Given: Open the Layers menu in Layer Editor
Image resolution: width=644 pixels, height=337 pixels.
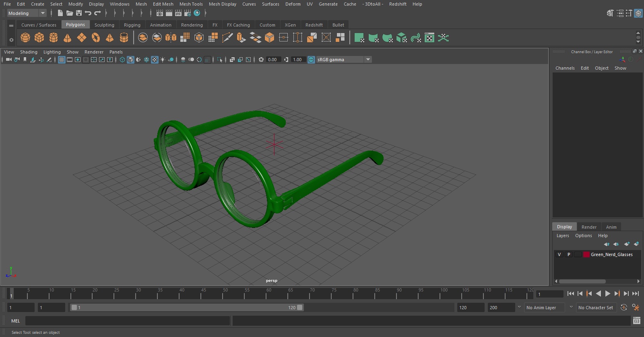Looking at the screenshot, I should [x=563, y=236].
